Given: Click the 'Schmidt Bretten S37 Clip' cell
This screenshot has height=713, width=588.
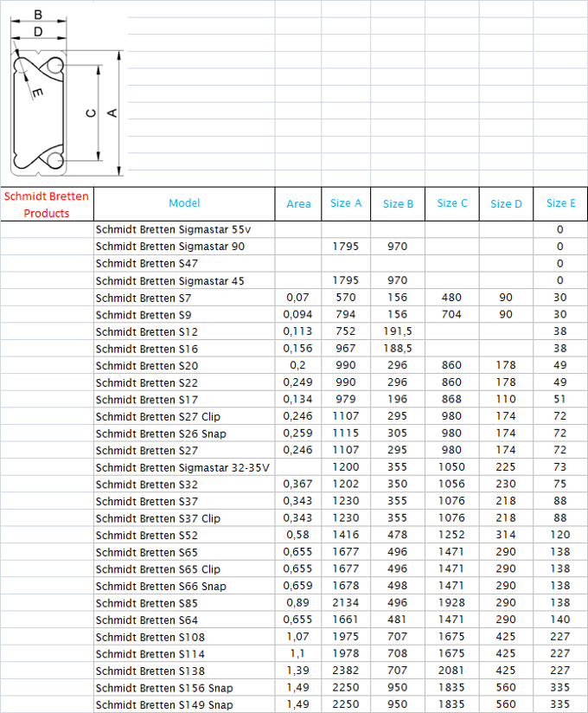Looking at the screenshot, I should (x=184, y=518).
